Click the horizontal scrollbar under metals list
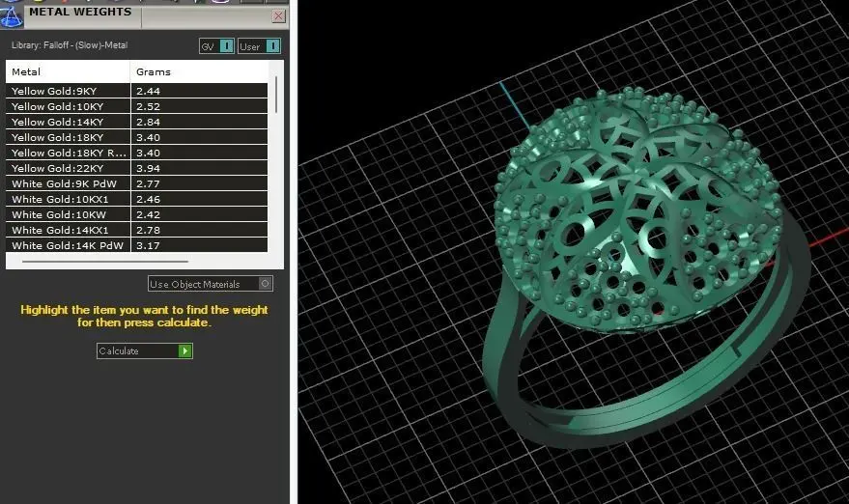This screenshot has width=849, height=504. coord(105,262)
